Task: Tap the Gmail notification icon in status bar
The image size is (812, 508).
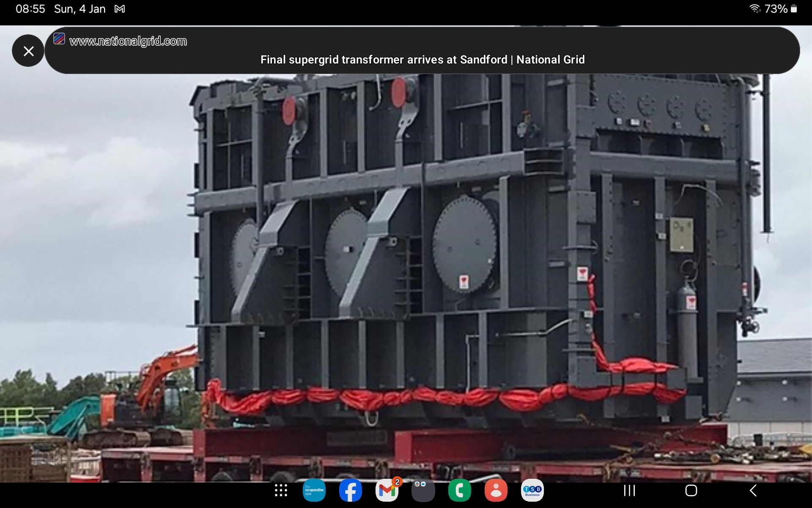Action: pyautogui.click(x=120, y=9)
